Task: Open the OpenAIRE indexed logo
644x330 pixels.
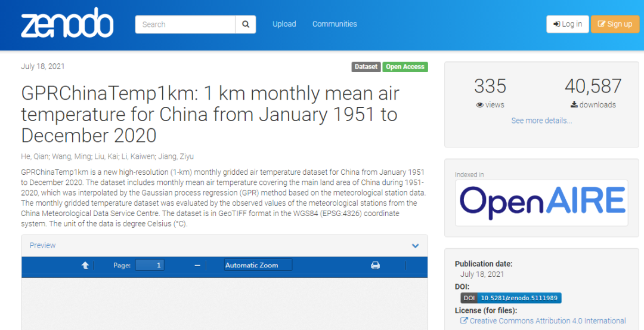Action: [541, 203]
